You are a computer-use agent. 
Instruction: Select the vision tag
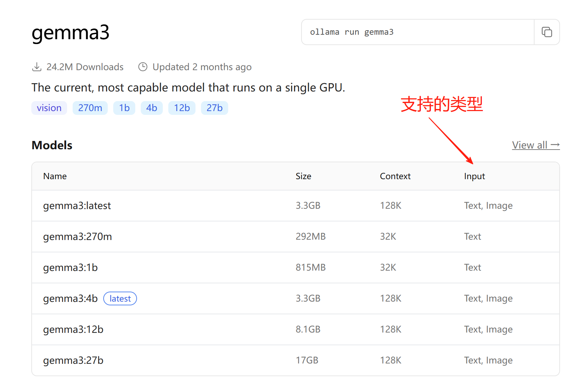coord(49,108)
